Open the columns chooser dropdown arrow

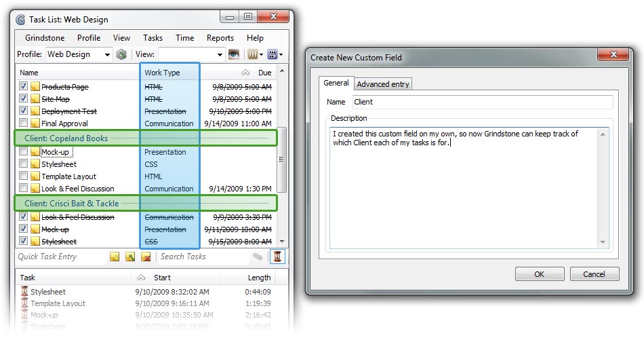tap(260, 54)
